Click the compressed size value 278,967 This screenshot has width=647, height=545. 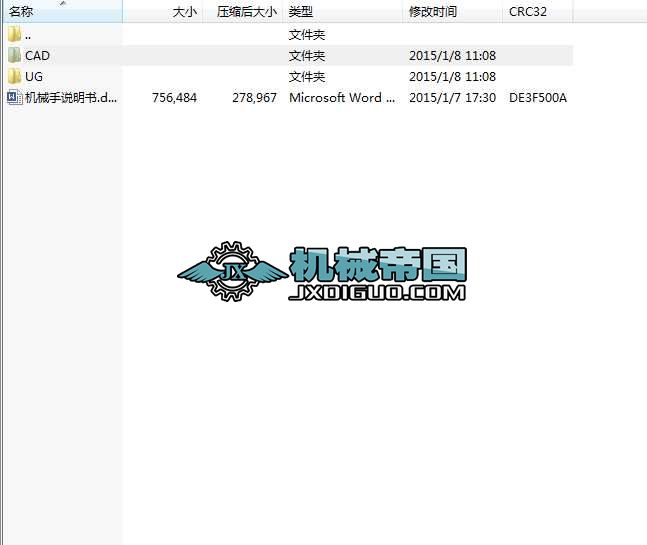pos(254,98)
